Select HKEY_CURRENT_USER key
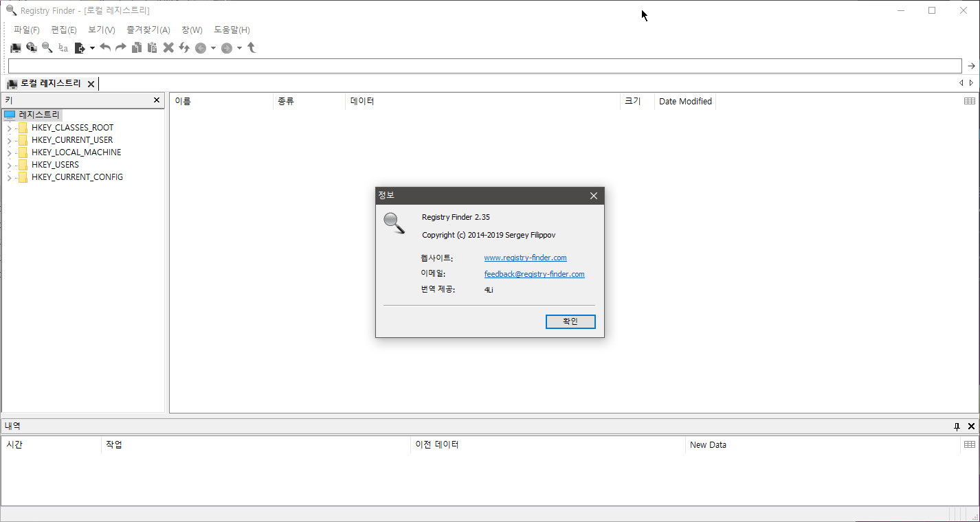Screen dimensions: 980x522 pos(72,140)
